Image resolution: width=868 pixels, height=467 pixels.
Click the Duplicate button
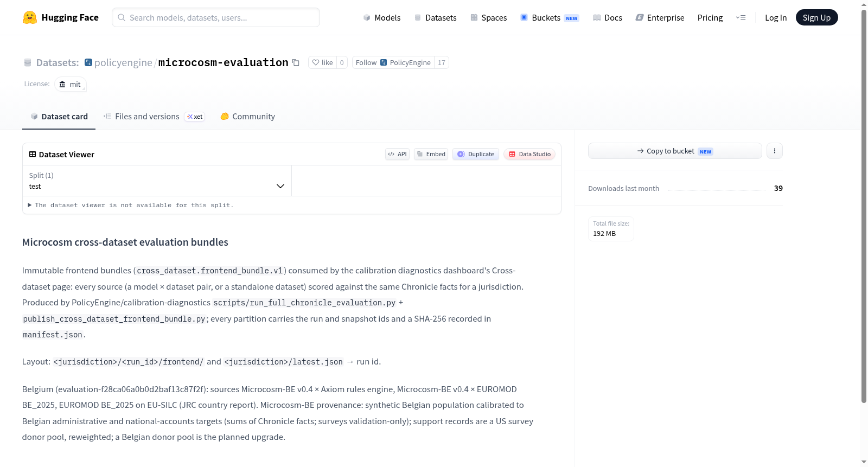point(476,154)
